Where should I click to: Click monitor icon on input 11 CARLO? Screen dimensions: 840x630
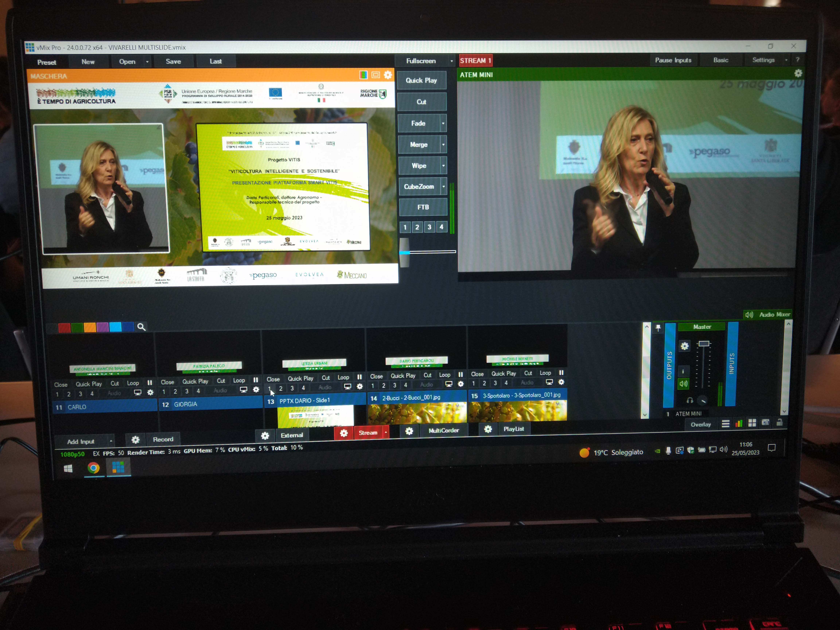click(x=137, y=392)
